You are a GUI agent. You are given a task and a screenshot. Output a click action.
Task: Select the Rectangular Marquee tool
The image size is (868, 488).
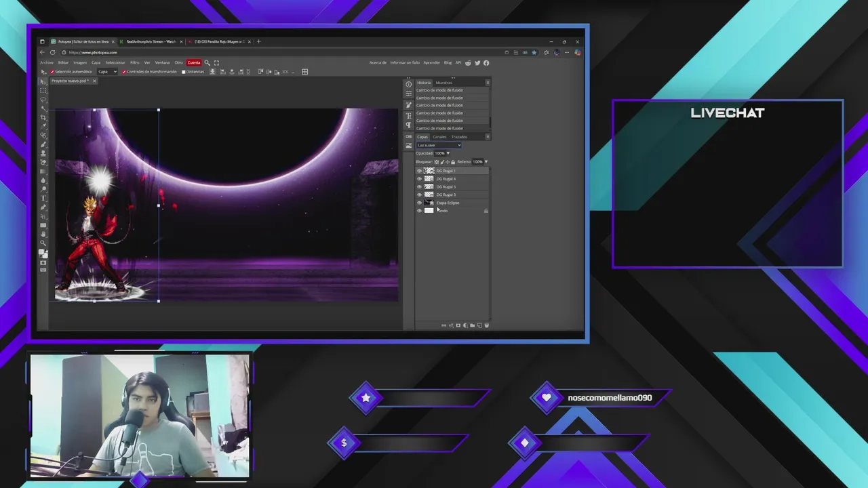point(43,91)
